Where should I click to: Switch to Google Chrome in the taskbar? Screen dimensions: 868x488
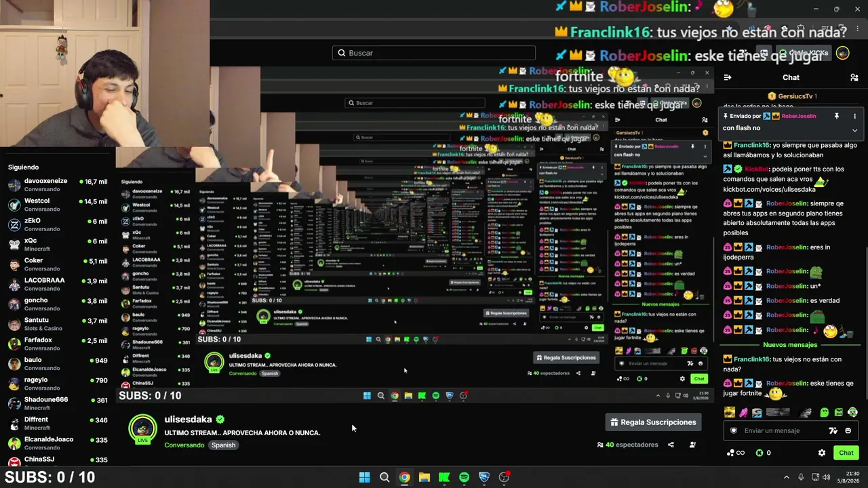[x=404, y=477]
